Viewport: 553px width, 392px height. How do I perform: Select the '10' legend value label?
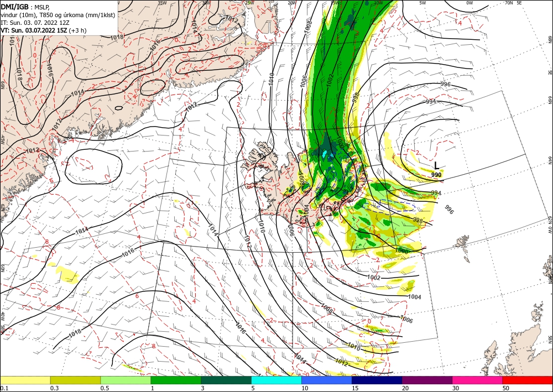click(x=305, y=388)
